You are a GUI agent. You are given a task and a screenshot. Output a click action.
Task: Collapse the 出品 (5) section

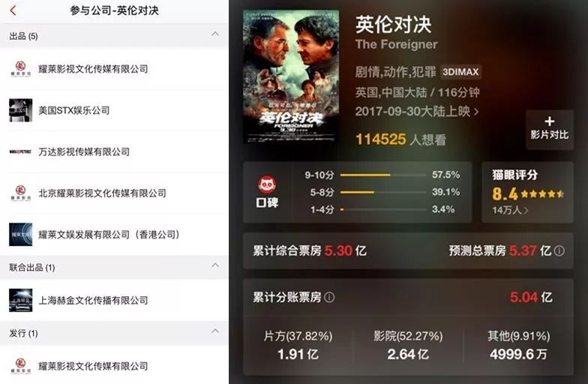pos(215,34)
